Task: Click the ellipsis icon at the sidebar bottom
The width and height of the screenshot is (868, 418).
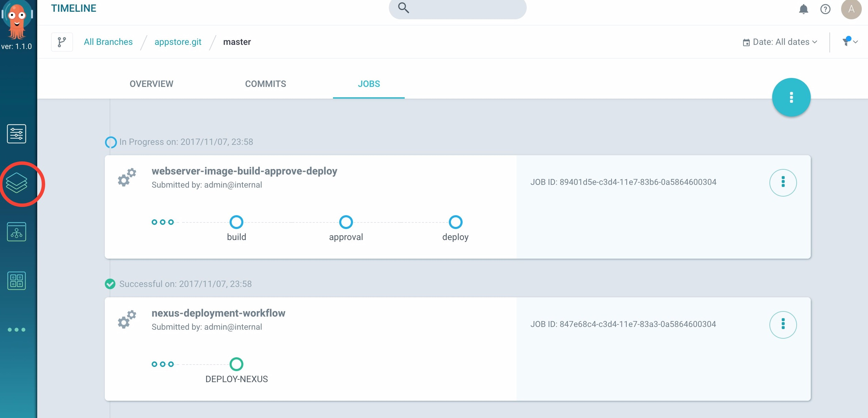Action: point(16,329)
